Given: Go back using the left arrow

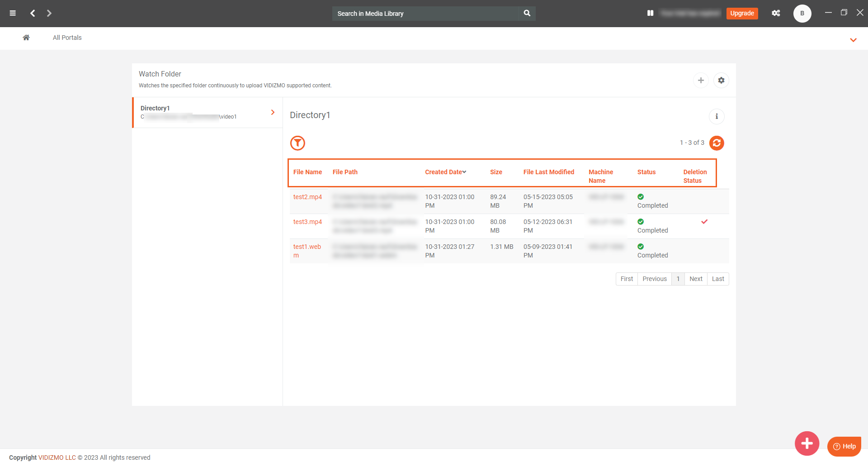Looking at the screenshot, I should [33, 13].
